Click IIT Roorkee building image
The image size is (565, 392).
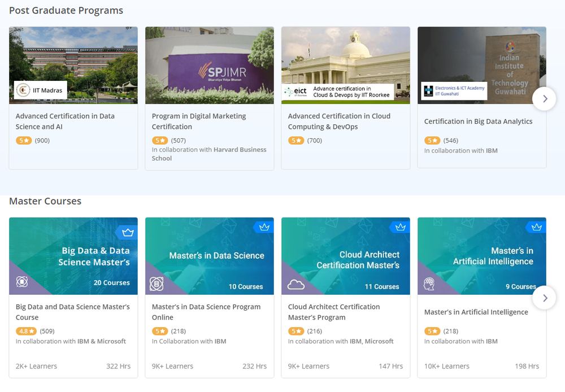pyautogui.click(x=346, y=65)
